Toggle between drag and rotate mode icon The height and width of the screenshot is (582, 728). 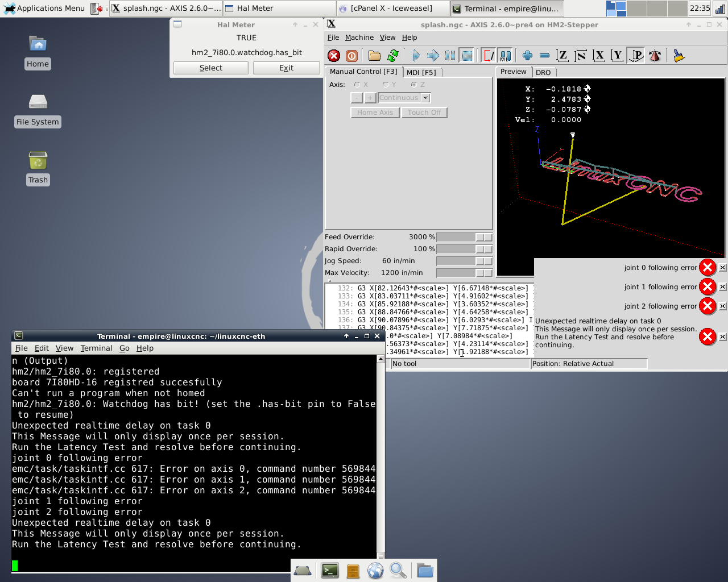tap(655, 56)
